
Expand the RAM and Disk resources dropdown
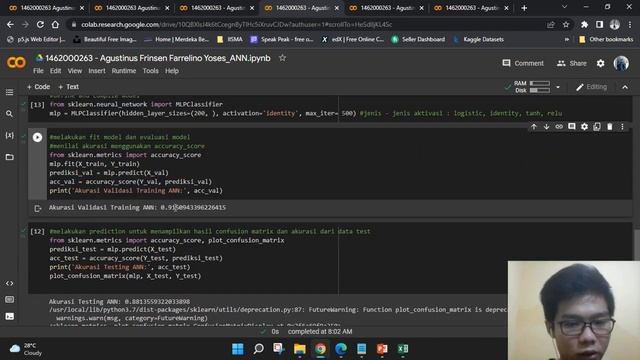point(558,87)
